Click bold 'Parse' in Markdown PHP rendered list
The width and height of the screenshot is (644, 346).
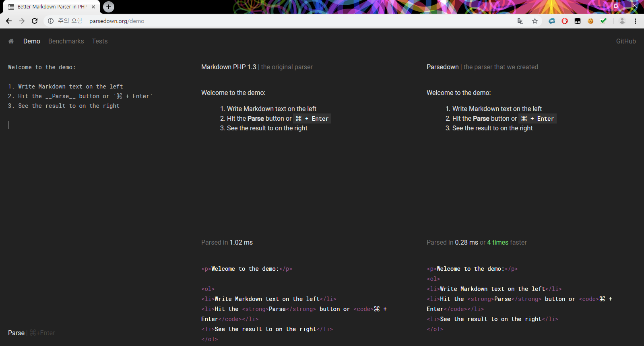[256, 118]
